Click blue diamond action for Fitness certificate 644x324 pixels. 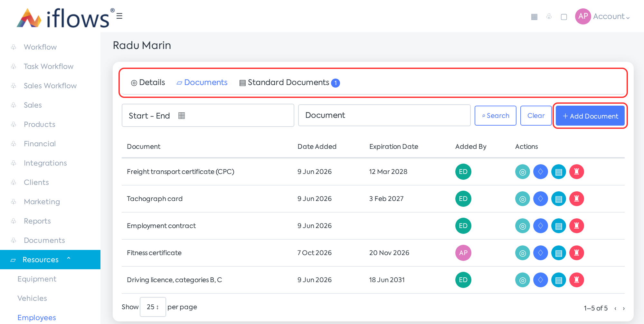pyautogui.click(x=541, y=253)
